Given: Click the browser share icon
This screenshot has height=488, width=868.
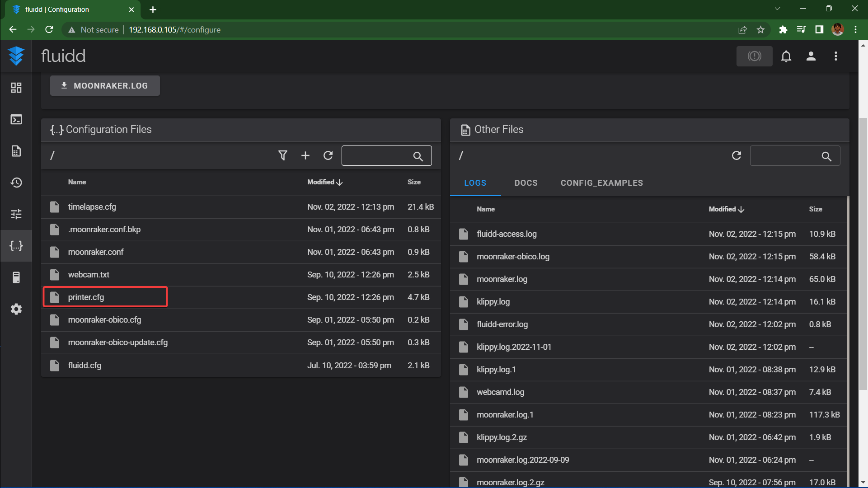Looking at the screenshot, I should tap(742, 30).
